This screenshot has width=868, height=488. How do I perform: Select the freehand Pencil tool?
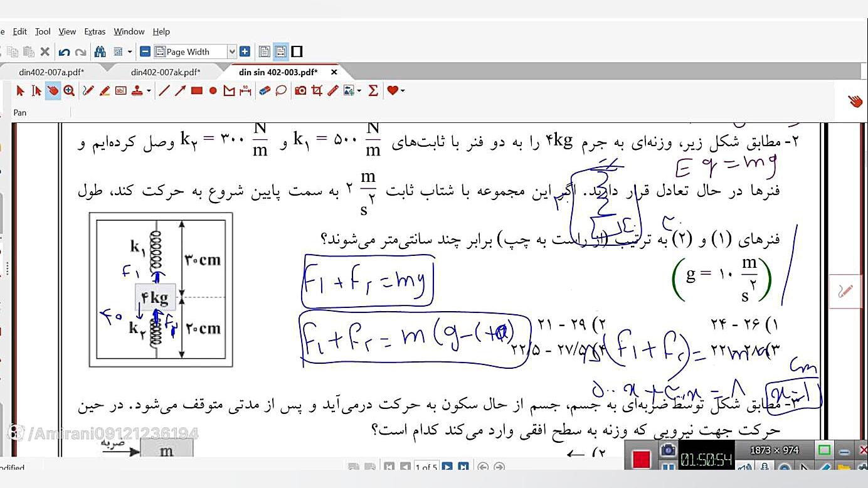88,91
